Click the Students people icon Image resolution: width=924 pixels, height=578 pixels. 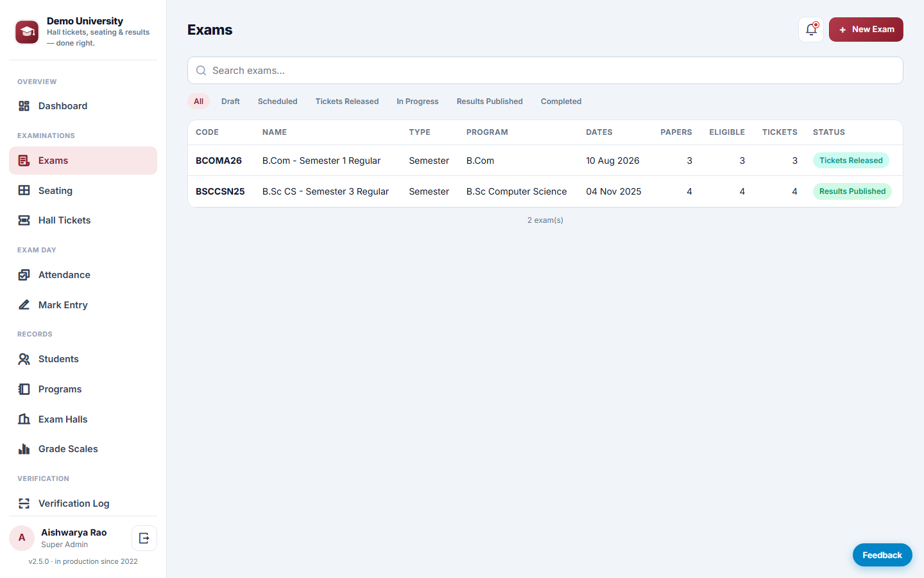(24, 359)
